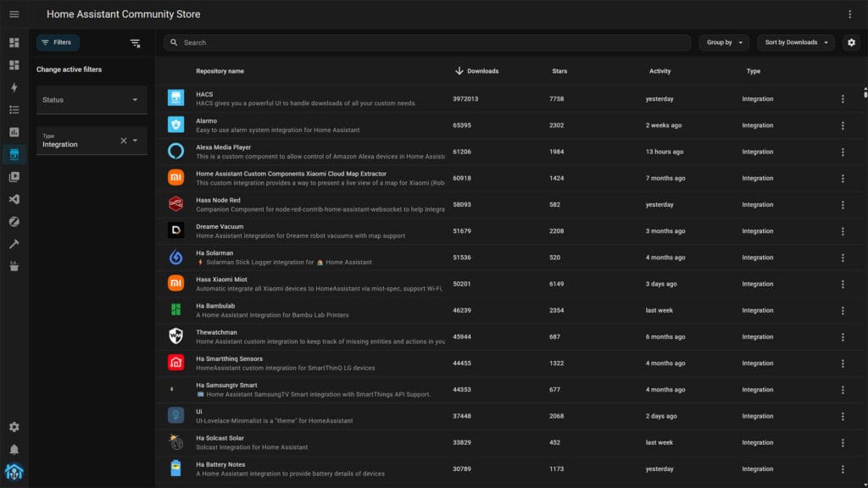
Task: Open Energy lightning bolt sidebar icon
Action: 14,87
